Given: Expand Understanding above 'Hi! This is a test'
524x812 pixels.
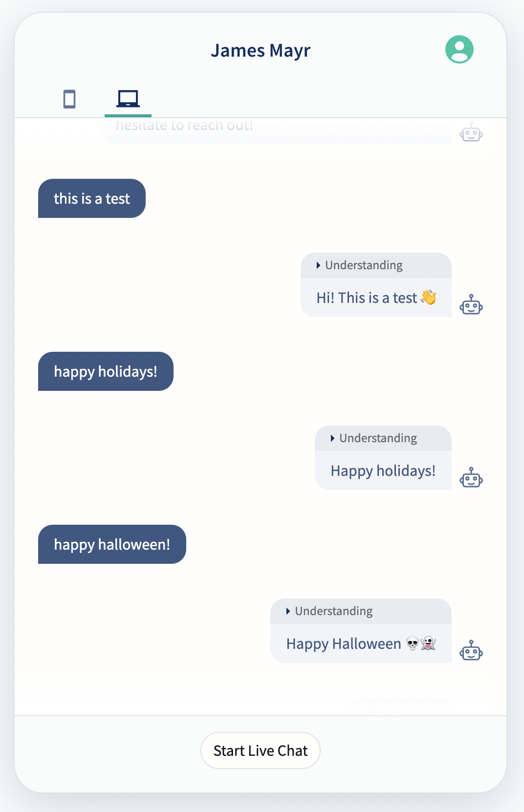Looking at the screenshot, I should [360, 265].
